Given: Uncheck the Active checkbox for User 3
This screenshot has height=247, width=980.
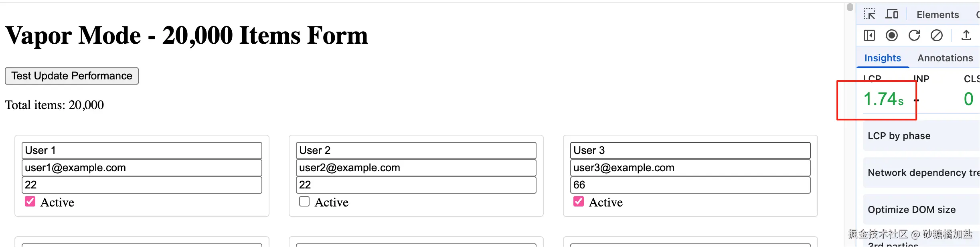Looking at the screenshot, I should click(x=579, y=201).
